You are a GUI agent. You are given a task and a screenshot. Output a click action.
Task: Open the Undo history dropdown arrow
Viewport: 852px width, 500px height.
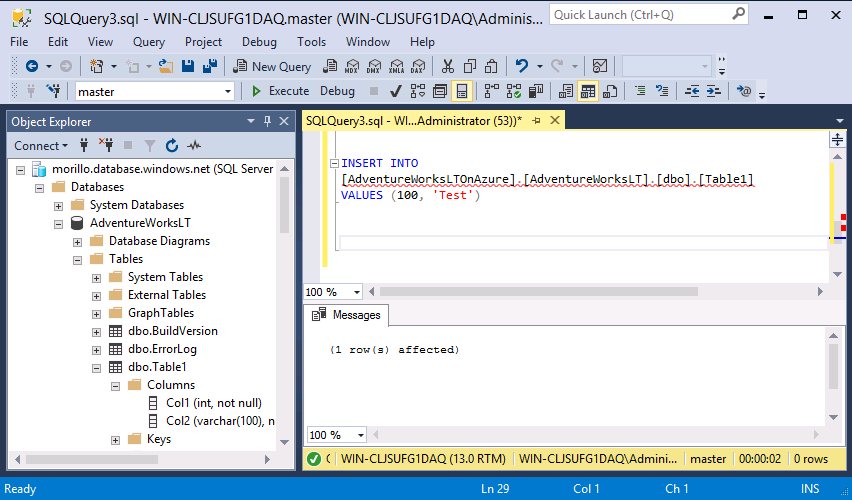click(x=540, y=67)
